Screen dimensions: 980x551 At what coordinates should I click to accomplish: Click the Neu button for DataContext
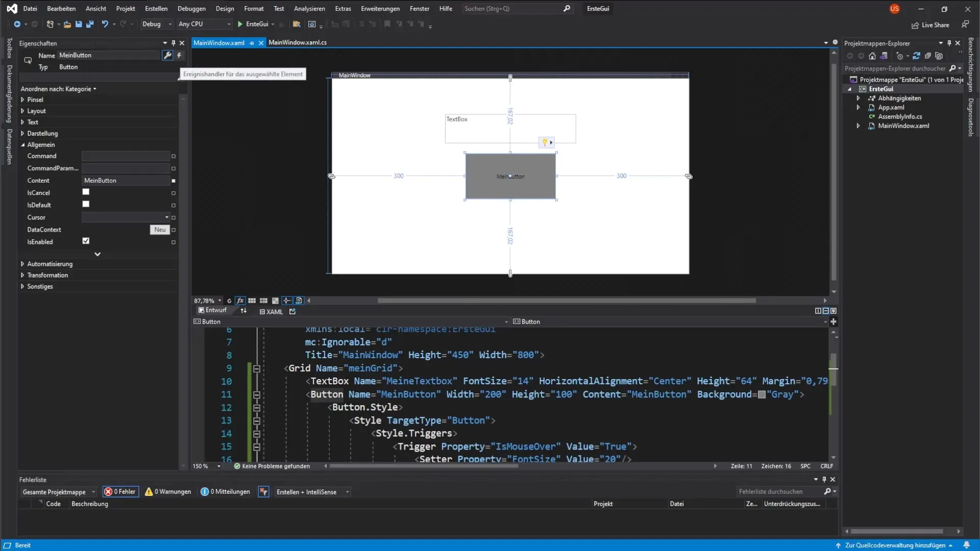point(160,230)
